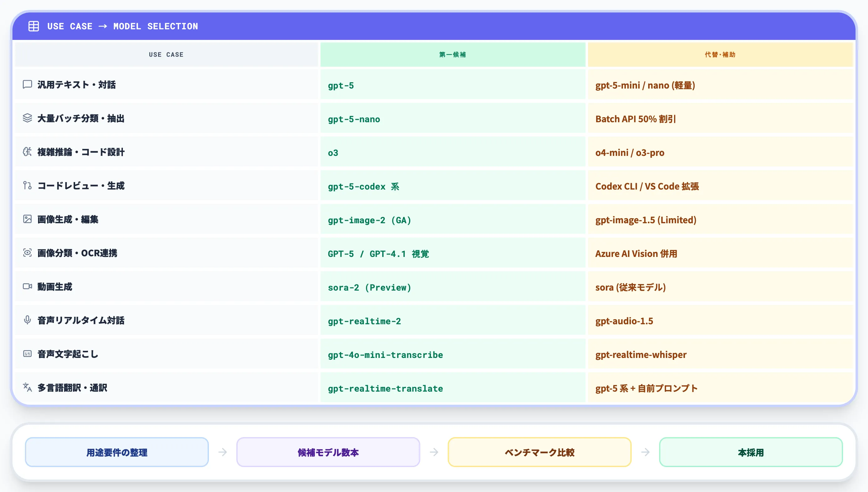Click the 候補モデル数本 step button

point(328,452)
